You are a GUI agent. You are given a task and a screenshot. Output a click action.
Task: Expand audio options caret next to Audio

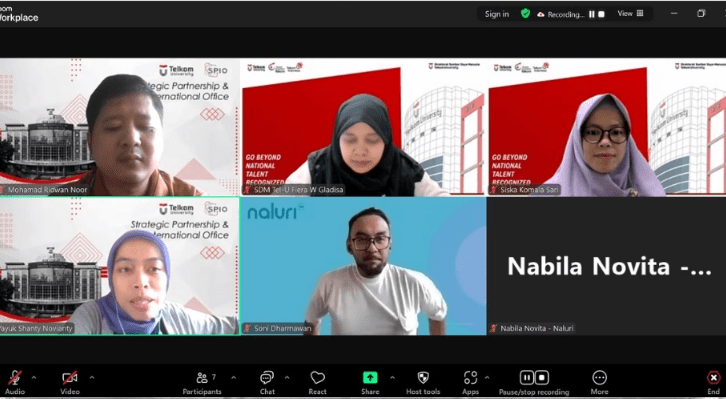pyautogui.click(x=34, y=378)
